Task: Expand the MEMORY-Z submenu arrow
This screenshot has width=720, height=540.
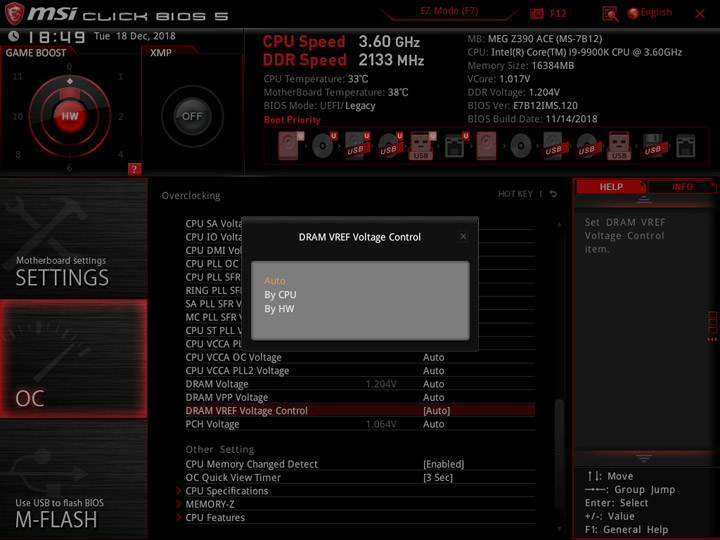Action: 179,504
